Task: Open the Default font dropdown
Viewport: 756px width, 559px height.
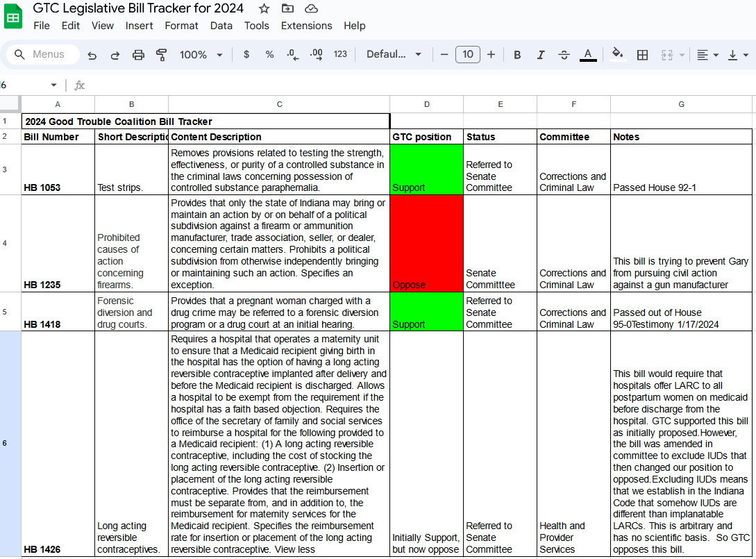Action: pos(394,54)
